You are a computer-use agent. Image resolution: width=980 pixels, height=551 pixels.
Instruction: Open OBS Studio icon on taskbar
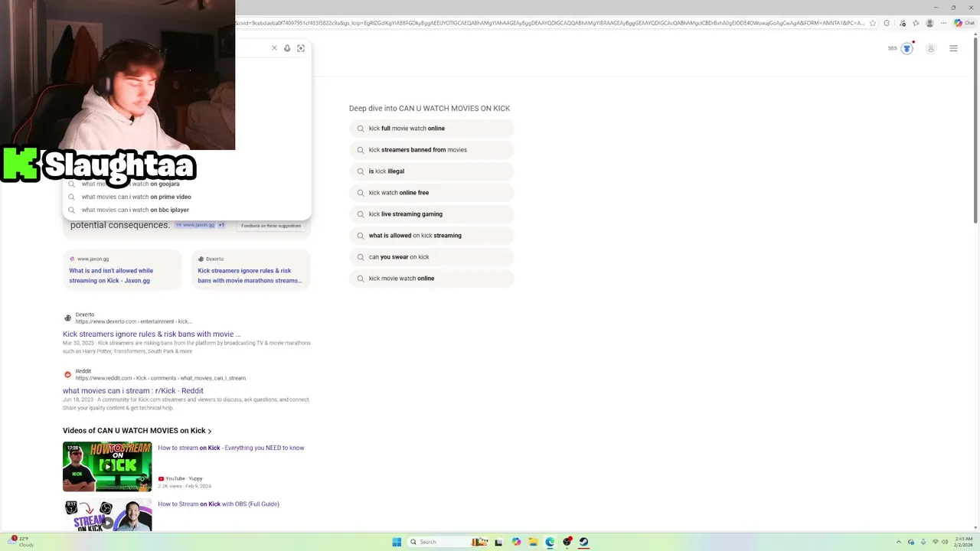point(567,542)
